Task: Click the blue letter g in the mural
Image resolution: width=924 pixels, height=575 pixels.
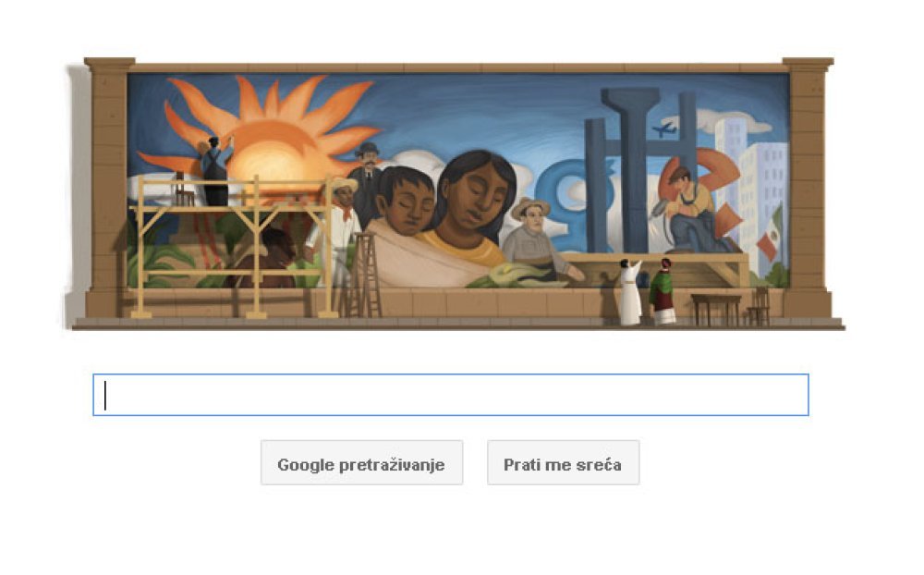Action: click(x=560, y=201)
